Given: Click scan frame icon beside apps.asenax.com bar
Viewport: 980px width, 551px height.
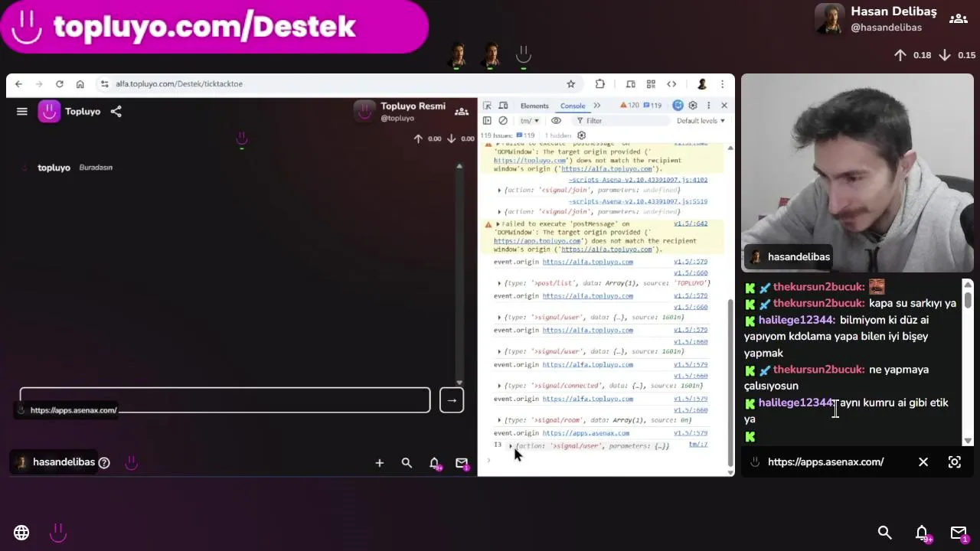Looking at the screenshot, I should coord(955,462).
